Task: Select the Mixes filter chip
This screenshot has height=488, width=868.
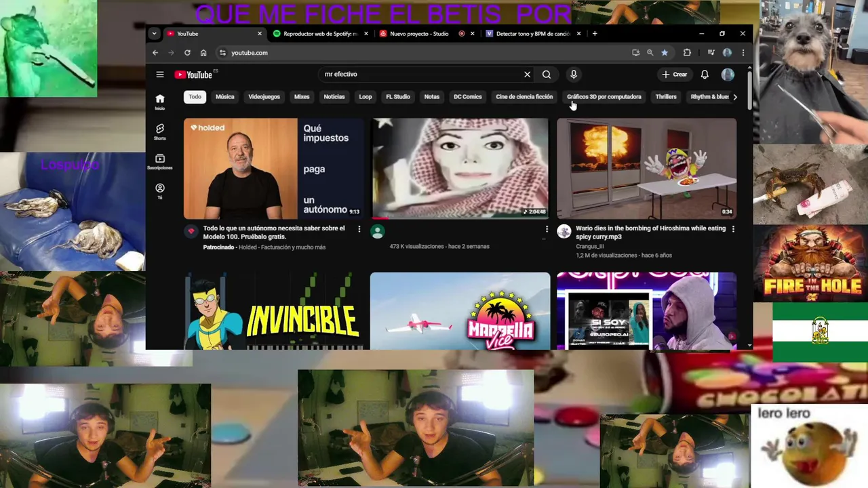Action: click(302, 97)
